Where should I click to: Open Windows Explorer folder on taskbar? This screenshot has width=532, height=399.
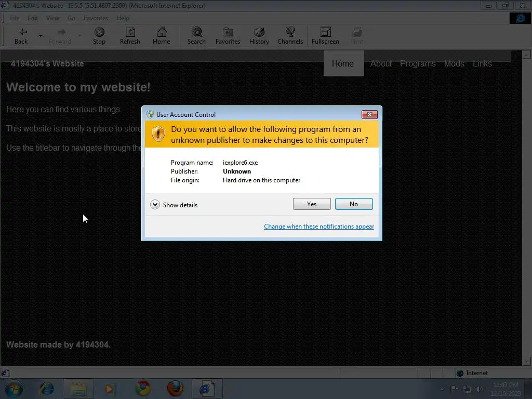click(78, 389)
